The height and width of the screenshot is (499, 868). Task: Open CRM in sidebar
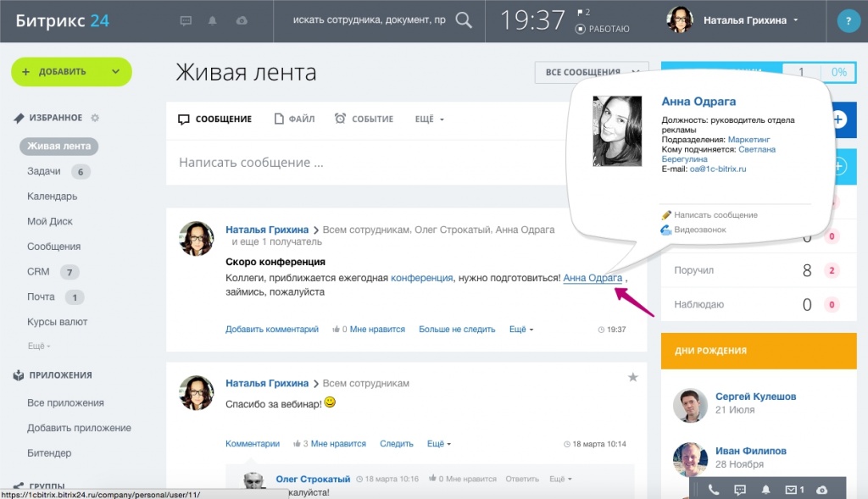point(38,272)
